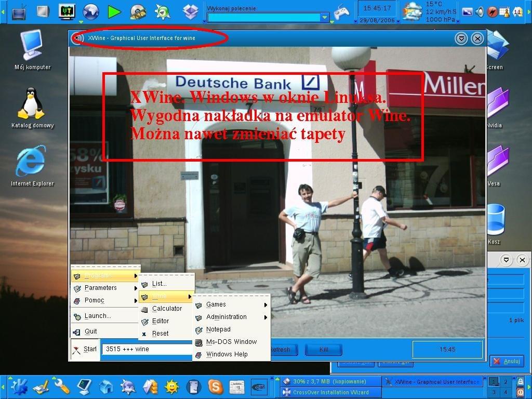Open the weather applet cloud icon
Viewport: 532px width, 399px height.
pyautogui.click(x=412, y=11)
